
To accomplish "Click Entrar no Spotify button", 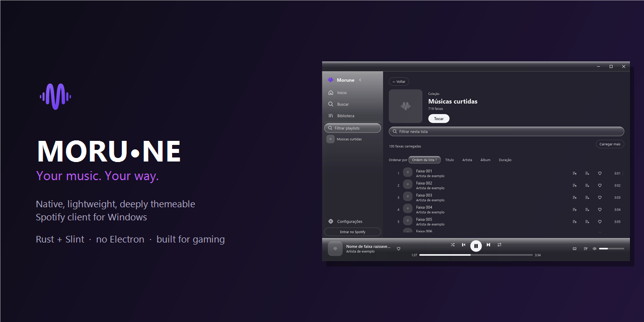I will click(x=353, y=232).
